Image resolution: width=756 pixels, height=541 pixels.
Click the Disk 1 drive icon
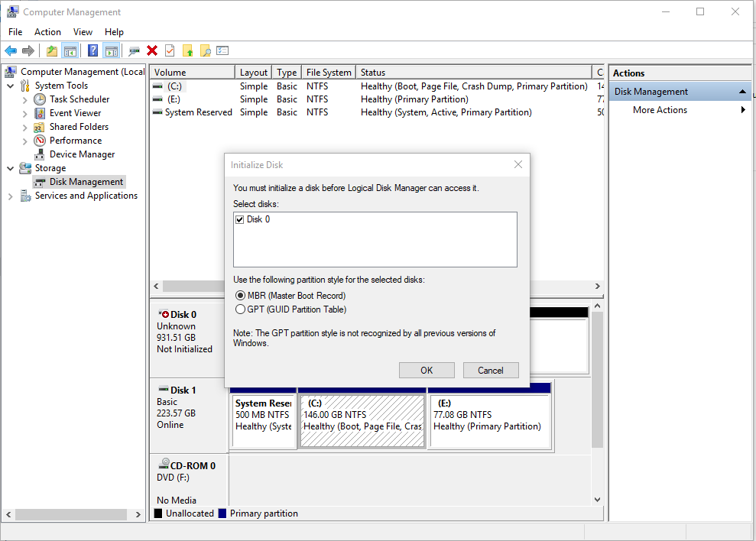coord(164,389)
